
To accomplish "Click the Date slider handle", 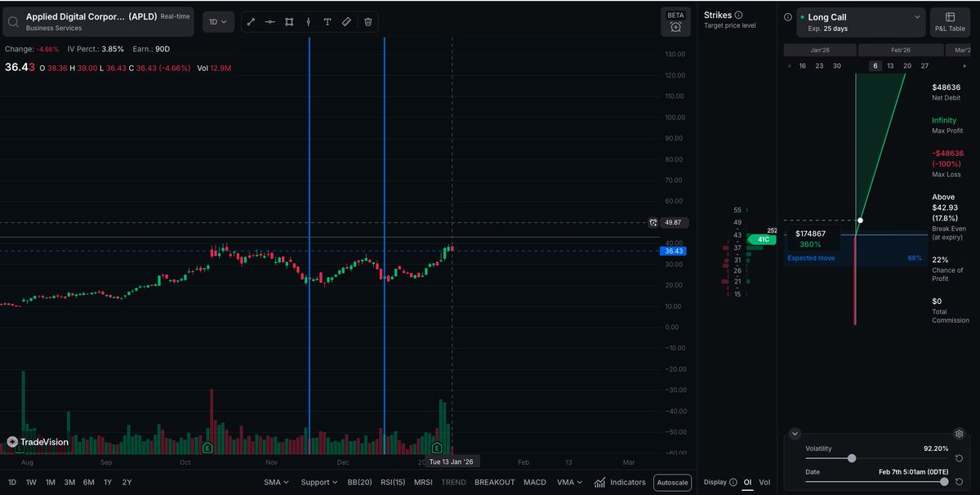I will click(945, 481).
